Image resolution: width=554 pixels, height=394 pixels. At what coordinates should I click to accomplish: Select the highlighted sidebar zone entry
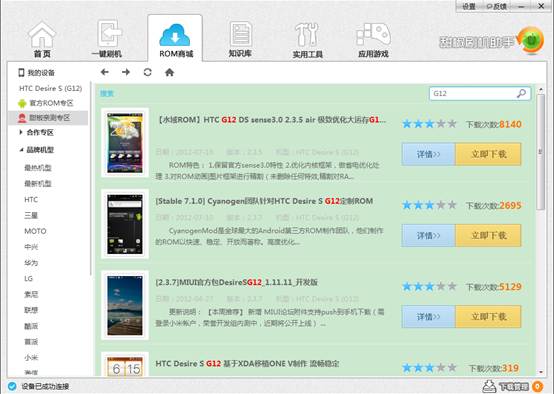pos(48,118)
